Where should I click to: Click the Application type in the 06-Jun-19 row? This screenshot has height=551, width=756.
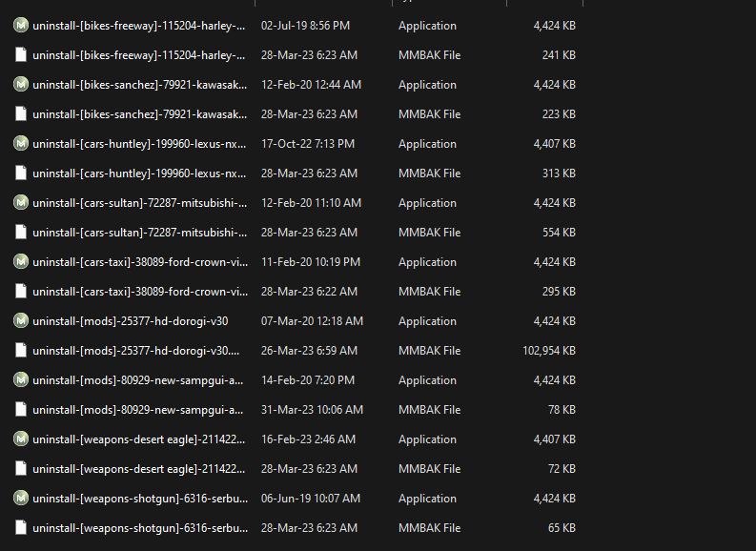click(427, 499)
